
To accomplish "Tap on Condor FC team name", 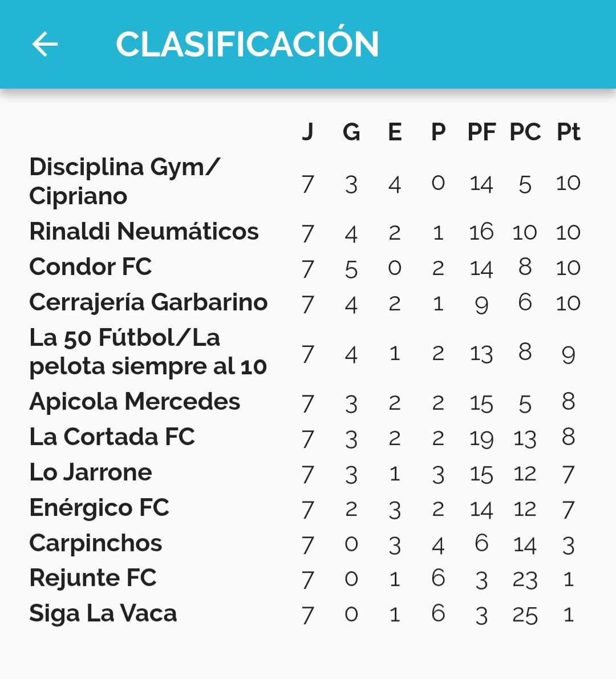I will 90,267.
